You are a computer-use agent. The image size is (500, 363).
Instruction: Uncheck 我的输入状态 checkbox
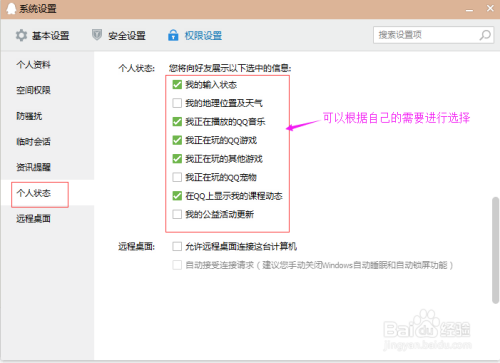177,85
